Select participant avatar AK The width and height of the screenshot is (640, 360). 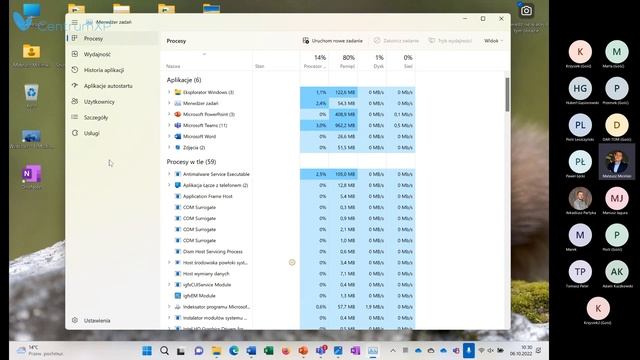click(616, 272)
